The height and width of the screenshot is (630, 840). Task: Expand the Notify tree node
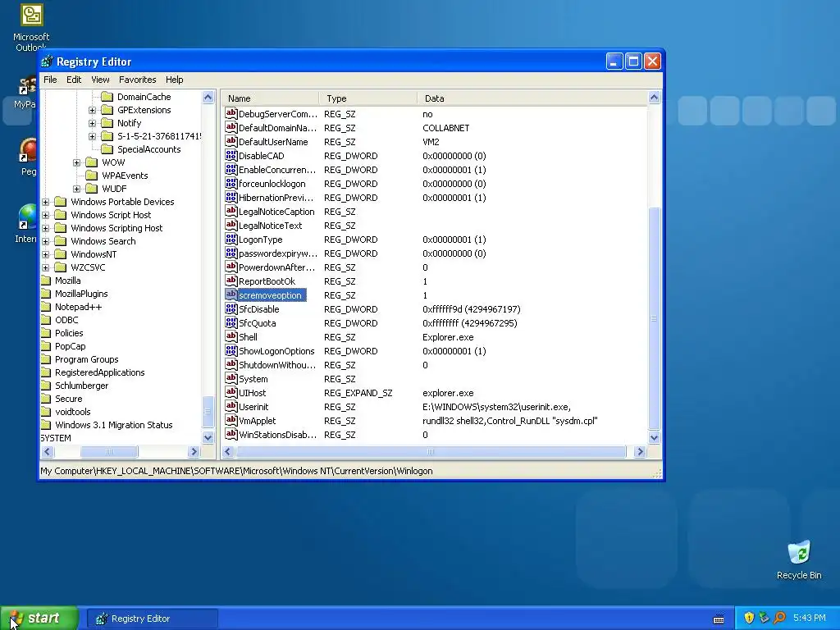[x=92, y=123]
